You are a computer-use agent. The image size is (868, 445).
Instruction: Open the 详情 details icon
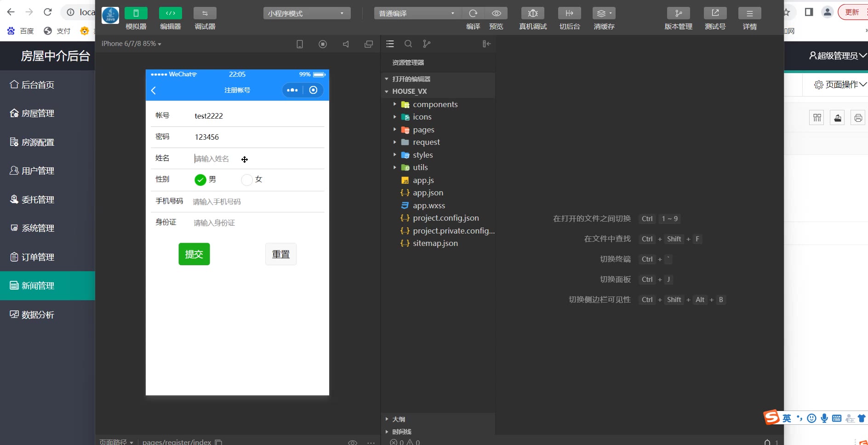pos(749,13)
